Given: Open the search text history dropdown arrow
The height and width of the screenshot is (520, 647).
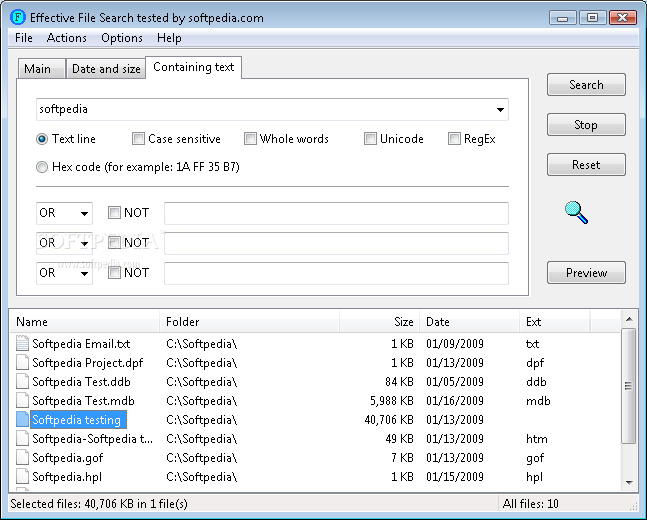Looking at the screenshot, I should pyautogui.click(x=500, y=110).
